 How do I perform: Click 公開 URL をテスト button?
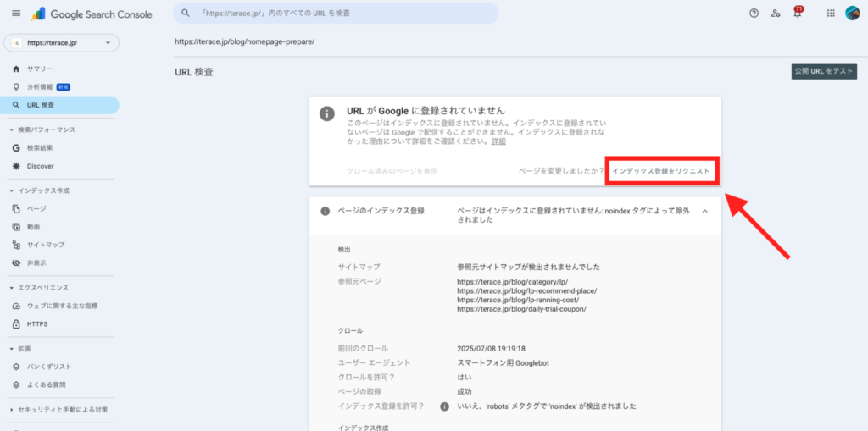point(823,71)
